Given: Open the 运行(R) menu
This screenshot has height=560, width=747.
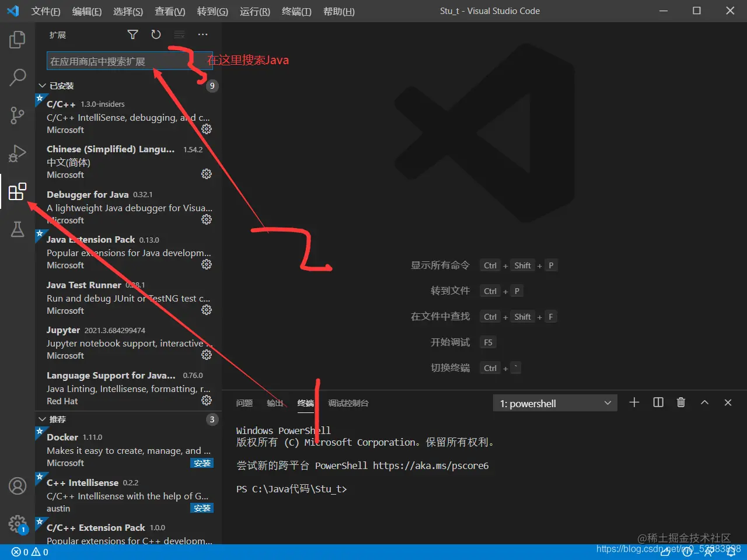Looking at the screenshot, I should (255, 11).
